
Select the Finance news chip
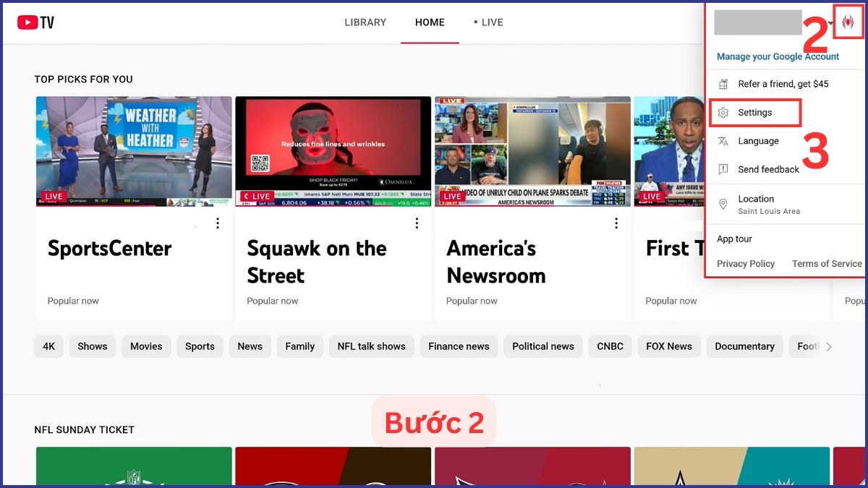tap(459, 346)
